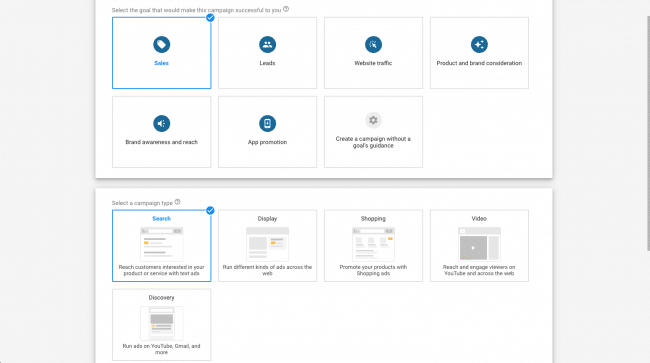Click the Display title text
Screen dimensions: 650x363
point(267,218)
